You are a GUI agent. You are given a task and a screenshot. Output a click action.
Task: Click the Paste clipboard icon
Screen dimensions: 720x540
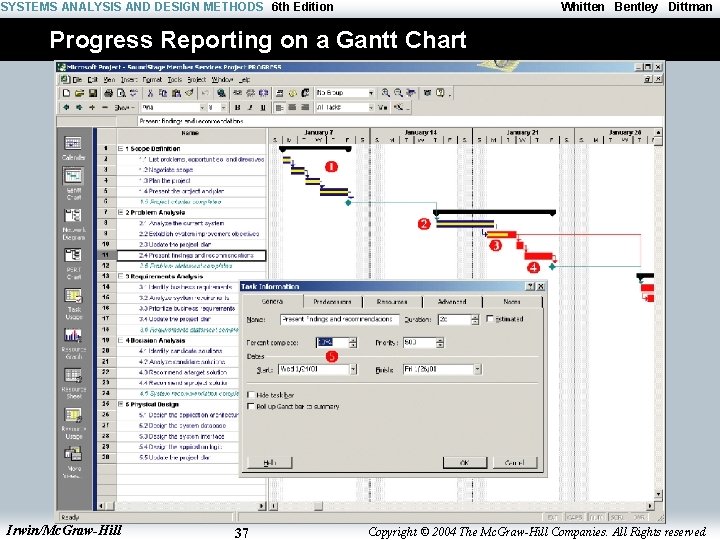tap(176, 93)
